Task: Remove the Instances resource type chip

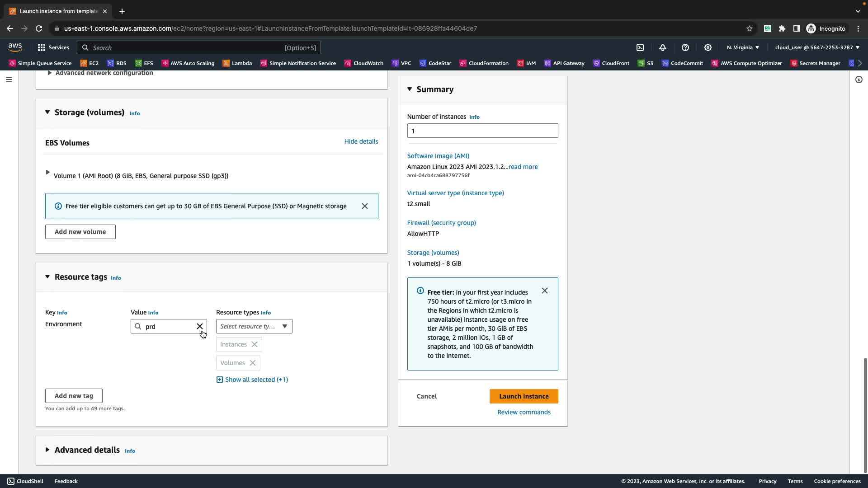Action: pos(255,344)
